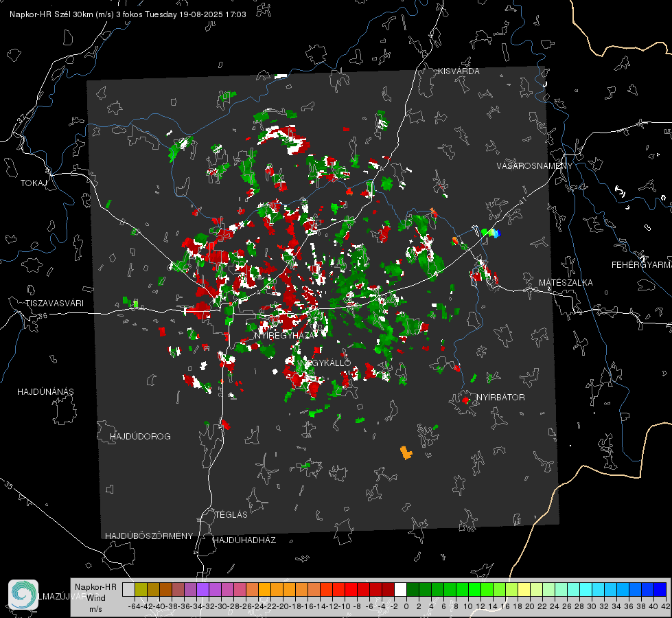
Task: Click the TISZAVASVÁRI label
Action: click(x=54, y=304)
